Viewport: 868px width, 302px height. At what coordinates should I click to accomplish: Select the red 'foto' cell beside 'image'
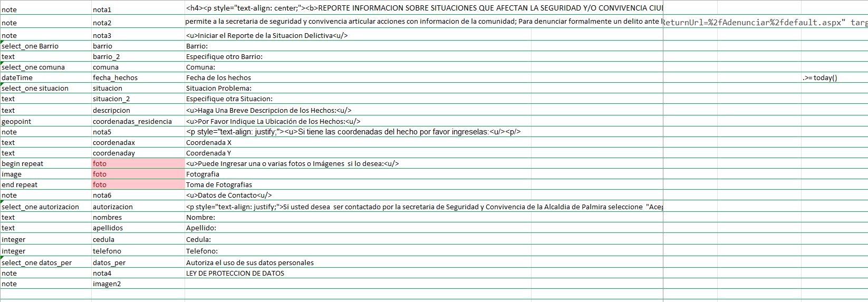[138, 174]
